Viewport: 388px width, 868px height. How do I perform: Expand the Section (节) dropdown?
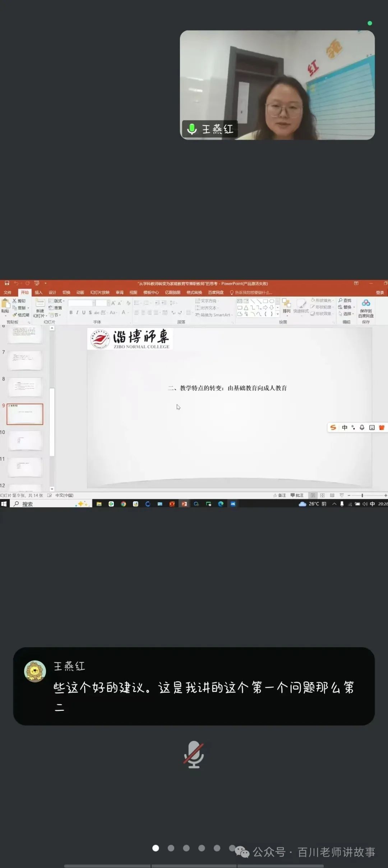coord(55,315)
